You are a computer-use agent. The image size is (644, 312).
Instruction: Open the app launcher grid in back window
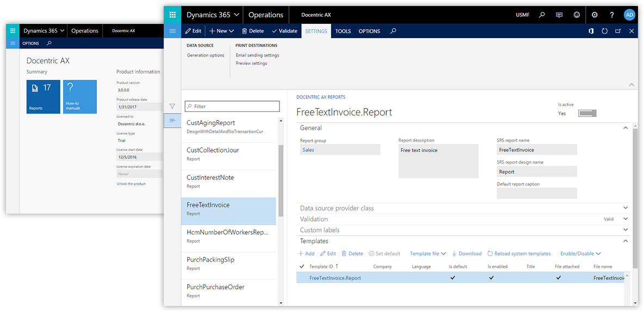(x=13, y=31)
